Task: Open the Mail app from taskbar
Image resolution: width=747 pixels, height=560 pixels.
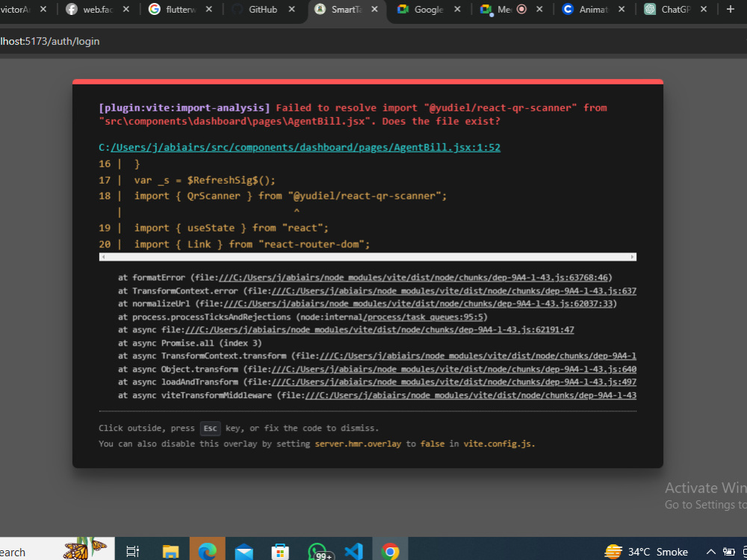Action: tap(244, 552)
